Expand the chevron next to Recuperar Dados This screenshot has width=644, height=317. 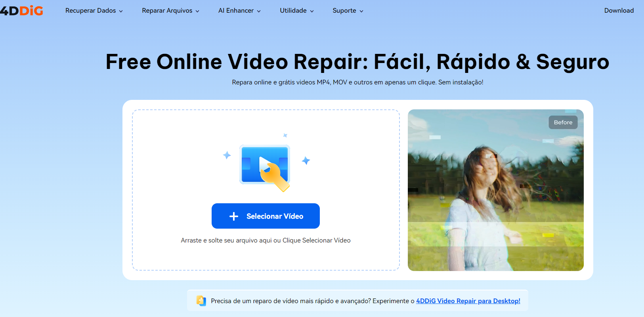click(121, 11)
